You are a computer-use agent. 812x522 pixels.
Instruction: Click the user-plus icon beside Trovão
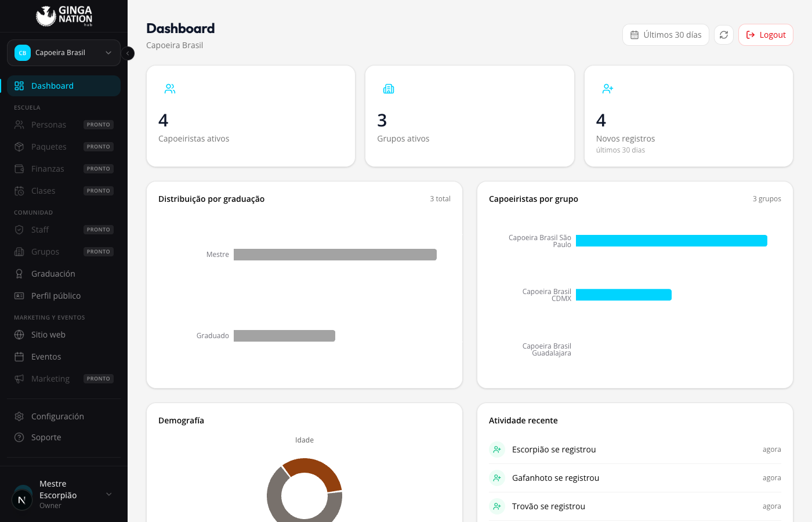[x=497, y=506]
